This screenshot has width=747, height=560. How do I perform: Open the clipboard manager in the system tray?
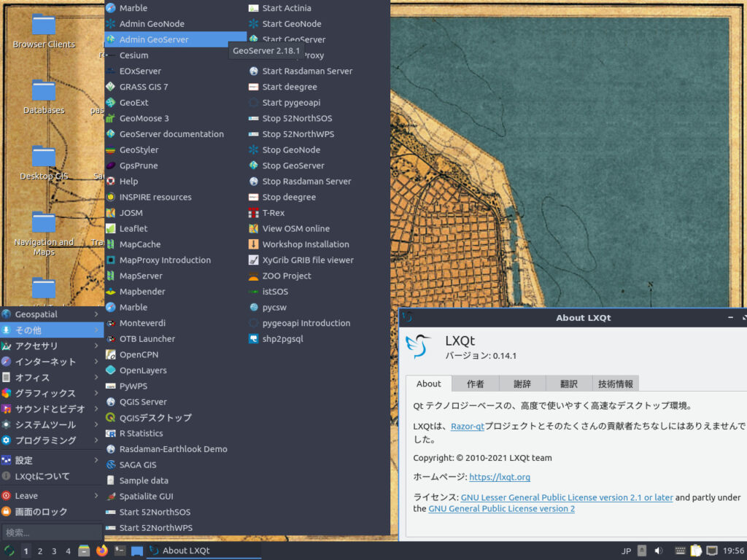pos(695,551)
